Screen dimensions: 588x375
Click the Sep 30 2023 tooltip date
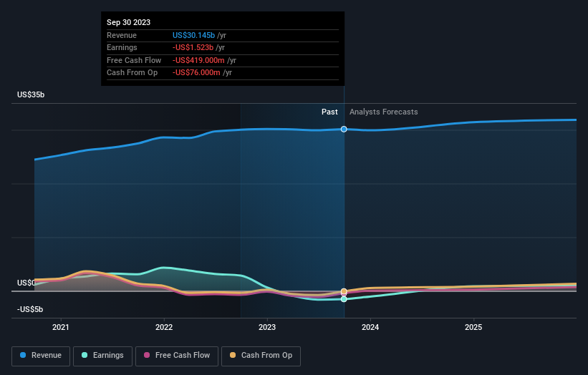(129, 22)
